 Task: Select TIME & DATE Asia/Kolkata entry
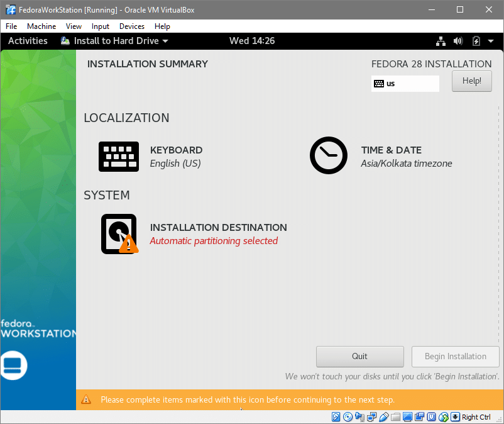pyautogui.click(x=381, y=155)
